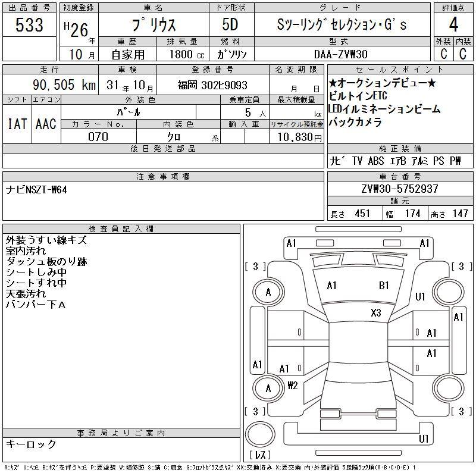The height and width of the screenshot is (476, 476).
Task: Click the exterior grade C under 外装
Action: point(443,54)
